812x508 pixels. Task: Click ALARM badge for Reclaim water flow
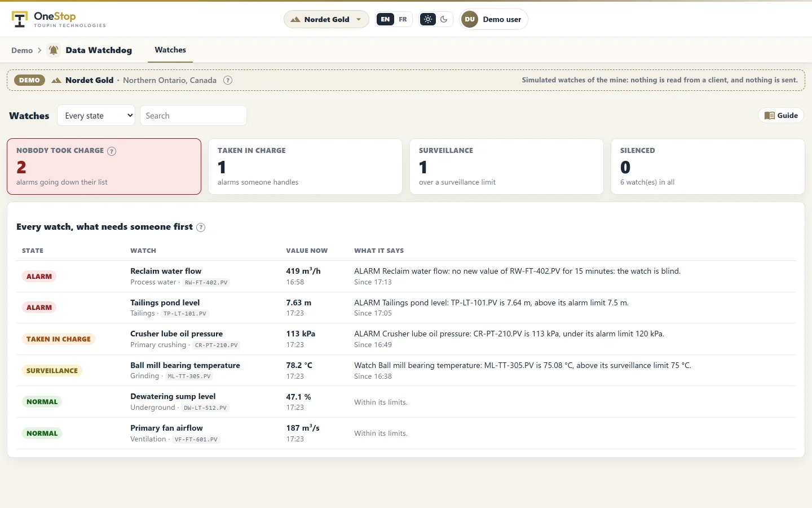point(39,277)
